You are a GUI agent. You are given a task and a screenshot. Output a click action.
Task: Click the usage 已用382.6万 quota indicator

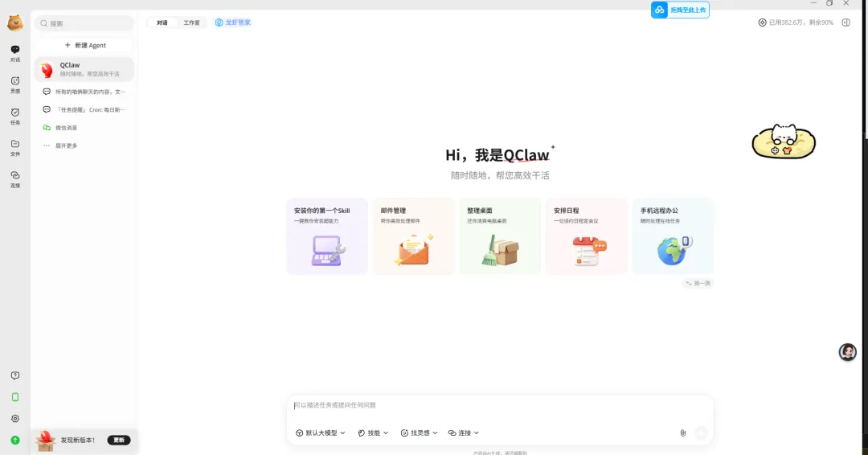pyautogui.click(x=796, y=23)
